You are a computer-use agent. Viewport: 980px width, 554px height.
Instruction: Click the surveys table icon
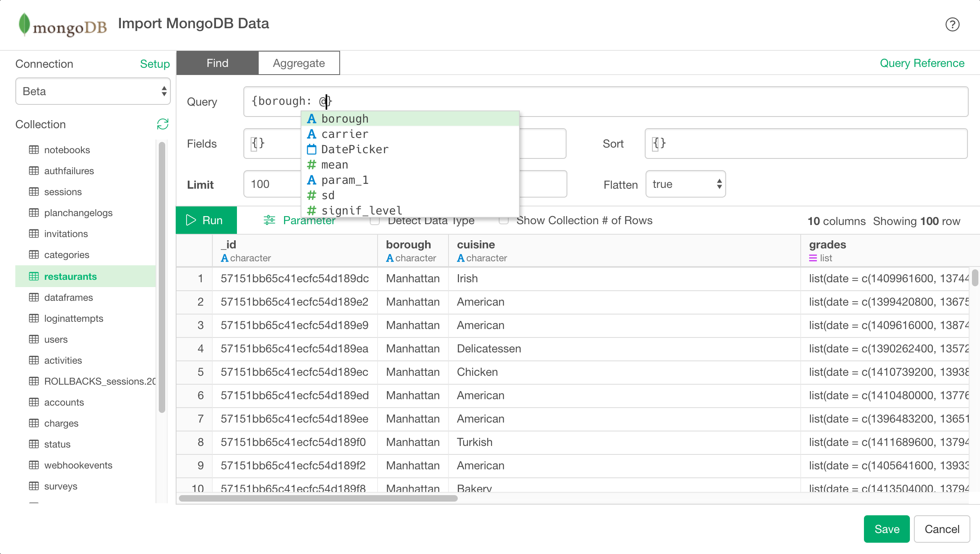click(x=34, y=486)
